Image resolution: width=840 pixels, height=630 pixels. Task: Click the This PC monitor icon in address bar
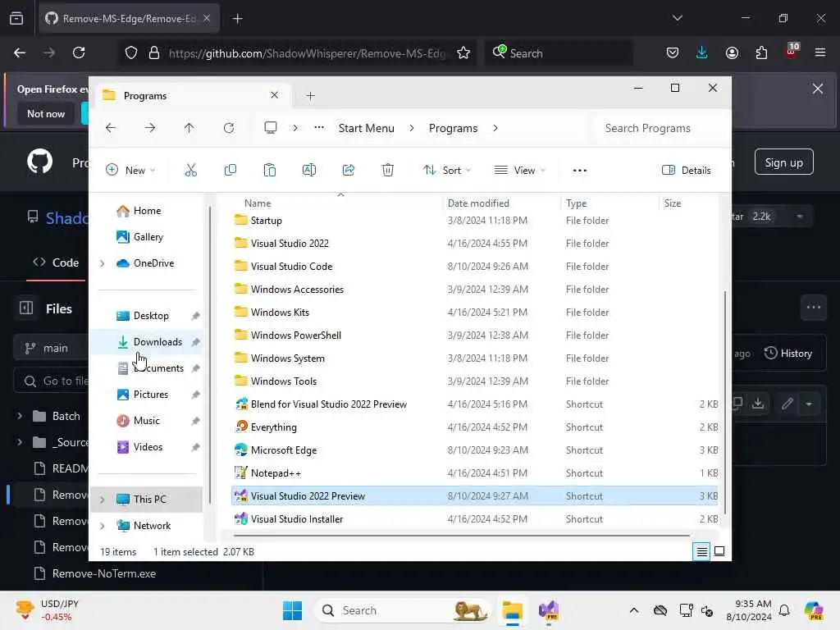pyautogui.click(x=271, y=127)
